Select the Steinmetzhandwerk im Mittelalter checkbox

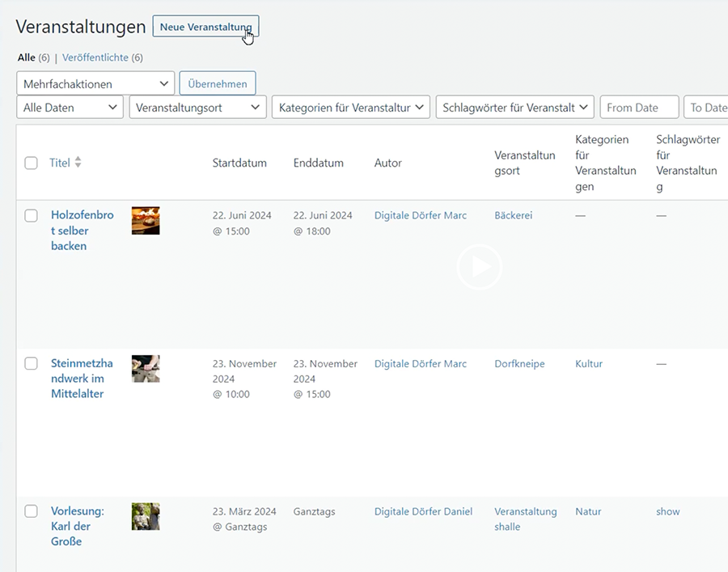click(31, 364)
